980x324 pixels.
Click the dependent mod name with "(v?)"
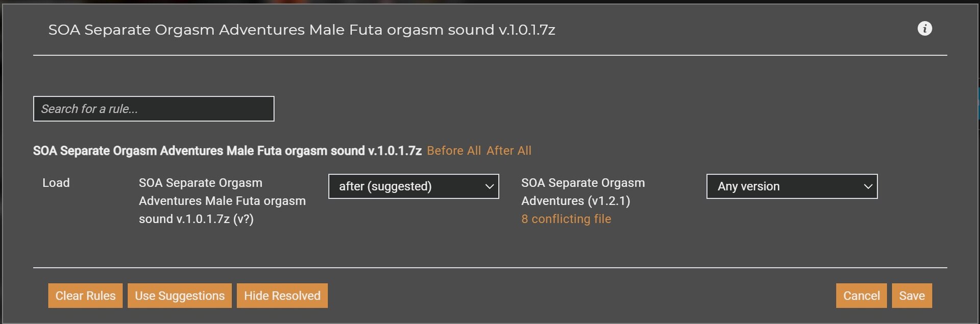click(x=223, y=201)
